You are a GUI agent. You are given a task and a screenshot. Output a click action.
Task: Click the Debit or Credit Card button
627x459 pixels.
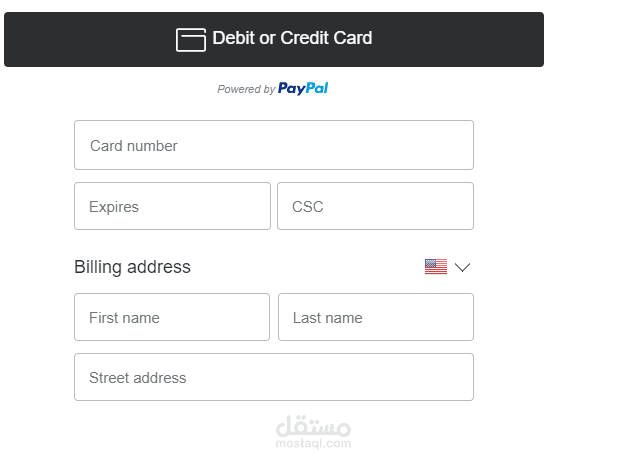coord(274,39)
